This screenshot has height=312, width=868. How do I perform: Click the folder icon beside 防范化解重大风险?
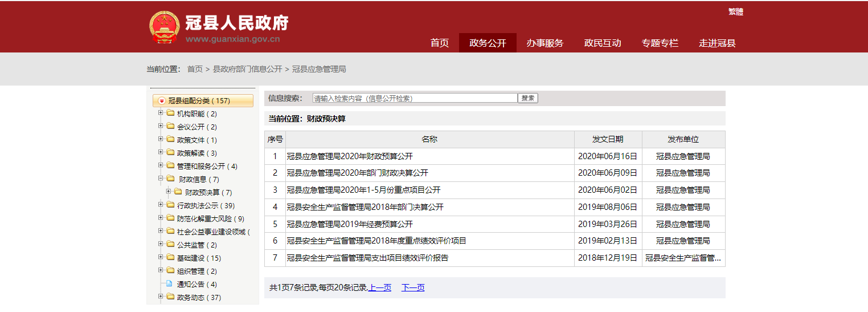click(170, 218)
